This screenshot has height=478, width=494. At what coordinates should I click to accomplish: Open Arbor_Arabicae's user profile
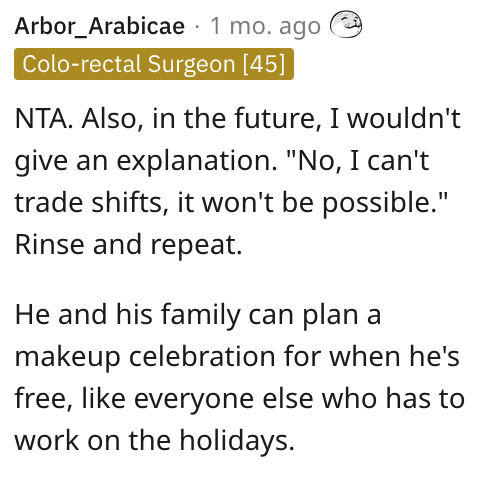click(100, 26)
